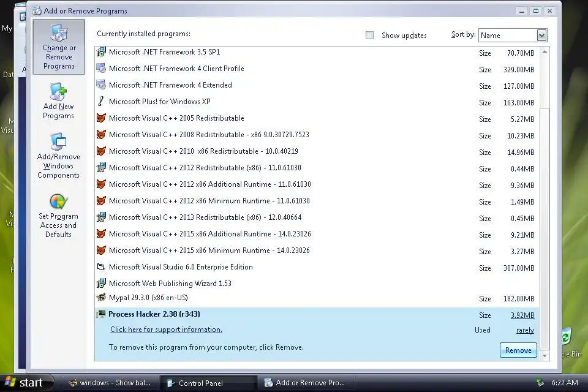Click the program list scrollbar thumb
Image resolution: width=588 pixels, height=392 pixels.
(x=545, y=229)
